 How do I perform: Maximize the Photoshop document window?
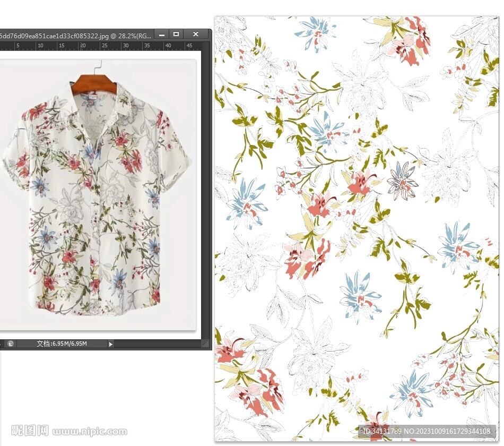click(x=176, y=34)
